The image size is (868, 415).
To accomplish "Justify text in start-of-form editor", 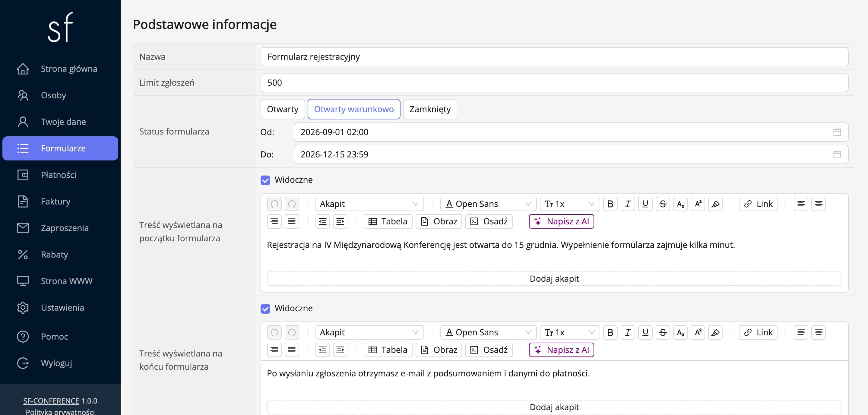I will coord(292,221).
